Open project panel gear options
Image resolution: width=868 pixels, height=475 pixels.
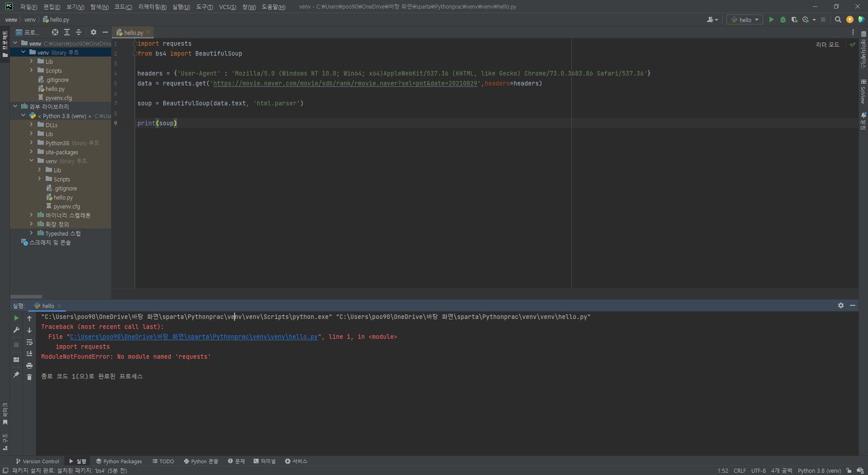tap(93, 32)
